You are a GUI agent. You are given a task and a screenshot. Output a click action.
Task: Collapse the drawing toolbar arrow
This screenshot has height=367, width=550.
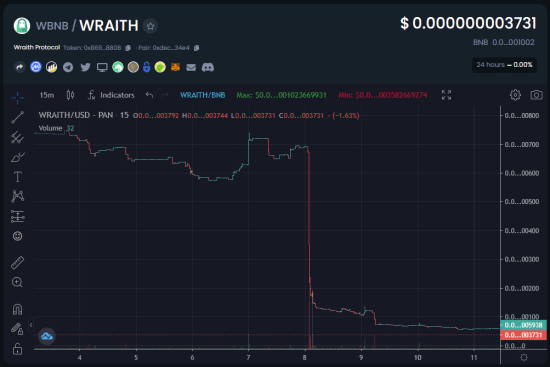31,325
